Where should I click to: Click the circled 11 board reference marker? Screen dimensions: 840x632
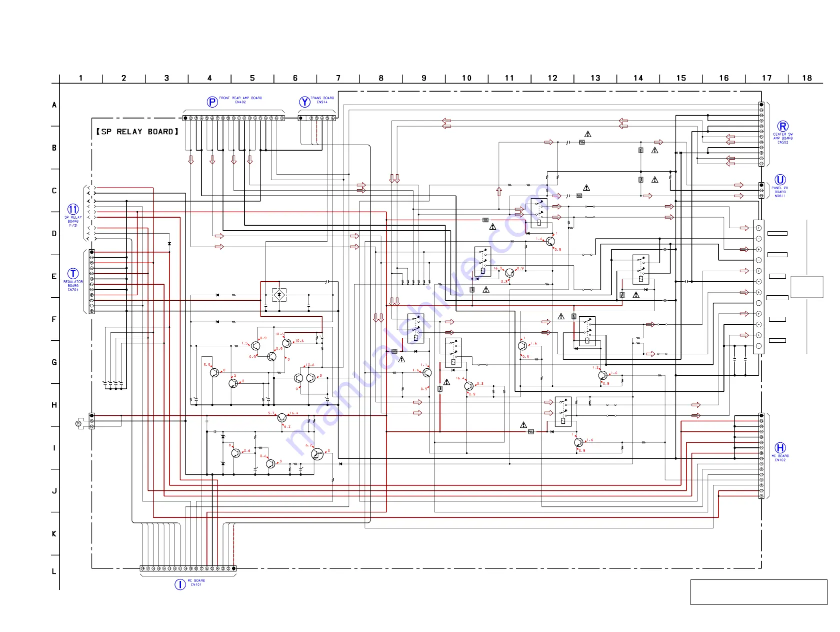click(73, 209)
